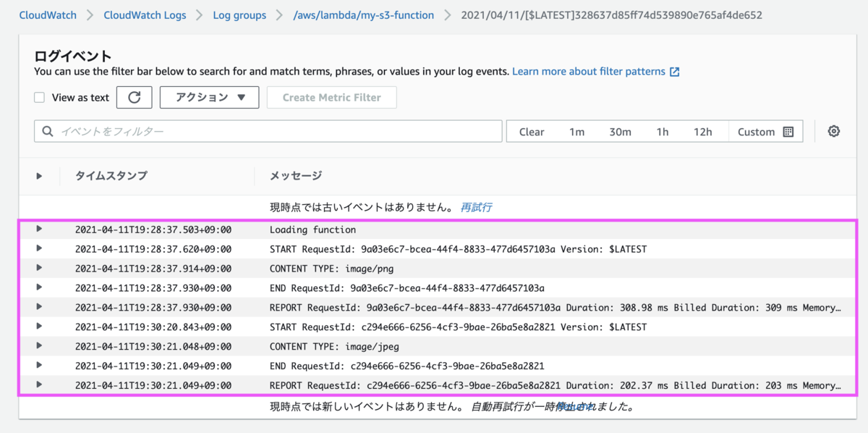The width and height of the screenshot is (868, 433).
Task: Enable the View as text checkbox
Action: pos(40,97)
